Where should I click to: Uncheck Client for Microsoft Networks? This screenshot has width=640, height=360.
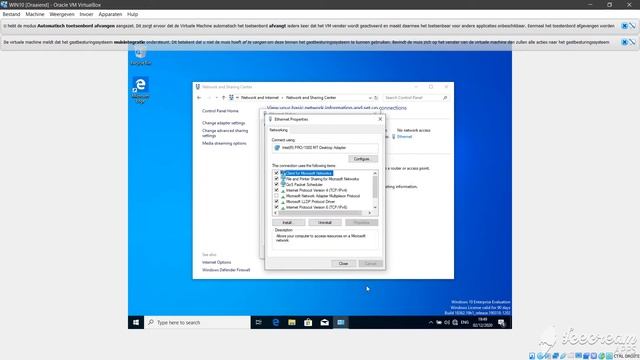click(x=277, y=173)
